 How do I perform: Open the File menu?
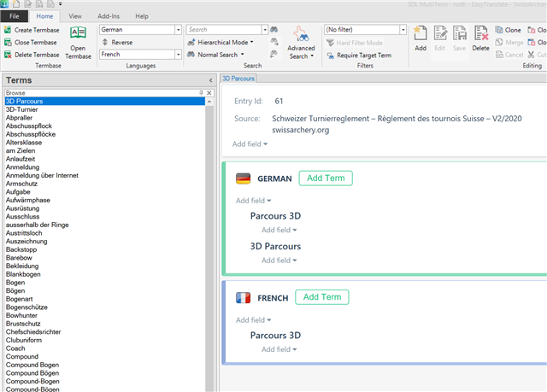pos(14,16)
